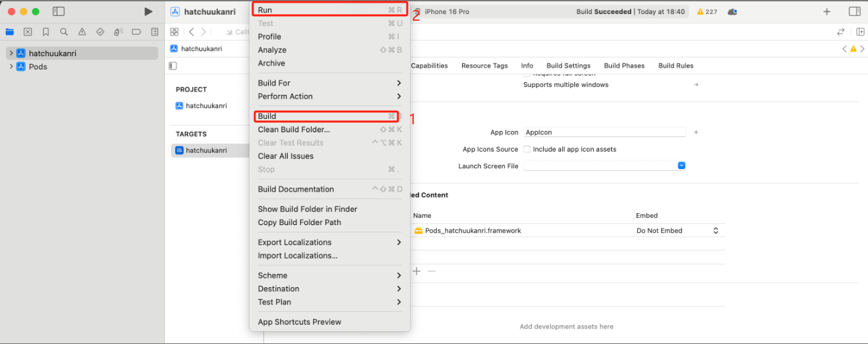Click the yellow warning count 227
868x344 pixels.
tap(707, 12)
